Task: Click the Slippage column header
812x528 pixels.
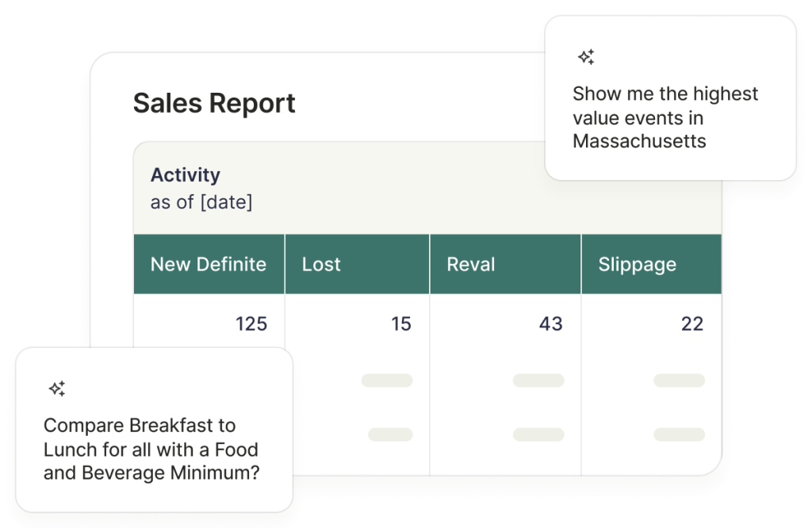Action: tap(652, 264)
